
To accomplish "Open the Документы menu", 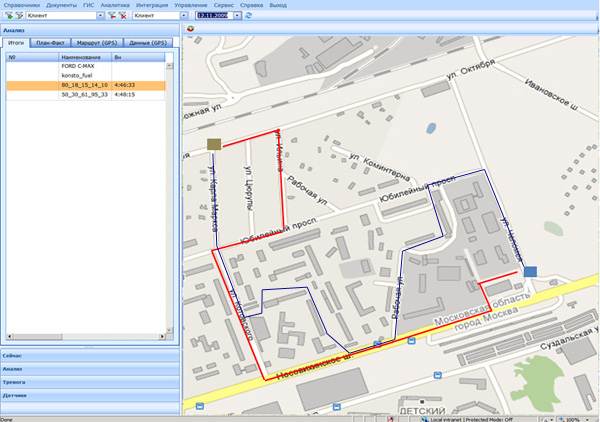I will click(x=61, y=5).
